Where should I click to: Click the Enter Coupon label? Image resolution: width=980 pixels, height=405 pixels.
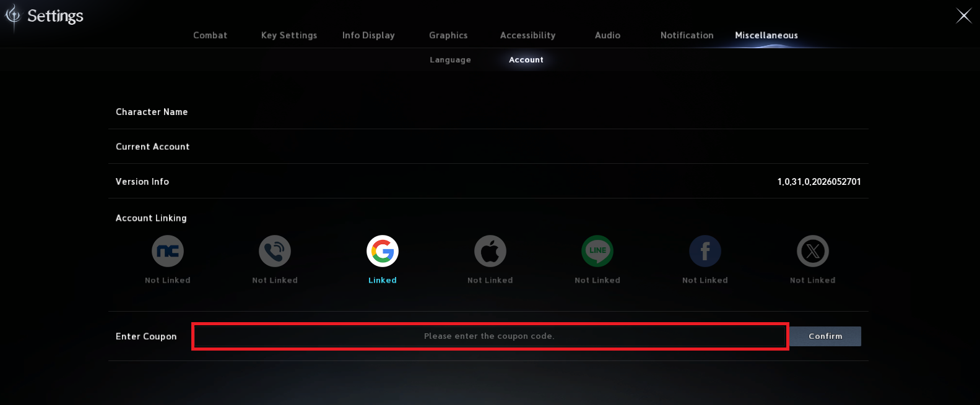coord(146,336)
